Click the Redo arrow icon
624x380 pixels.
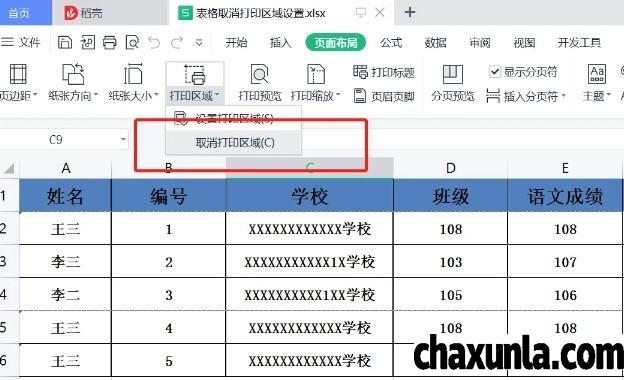[x=177, y=42]
